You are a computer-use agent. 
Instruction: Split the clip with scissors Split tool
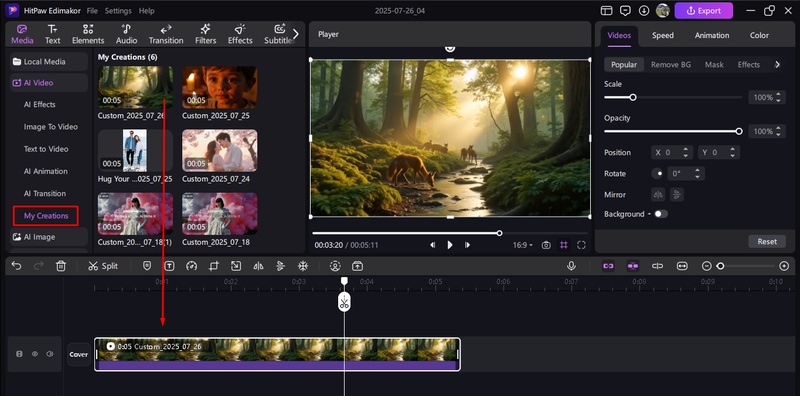click(103, 266)
